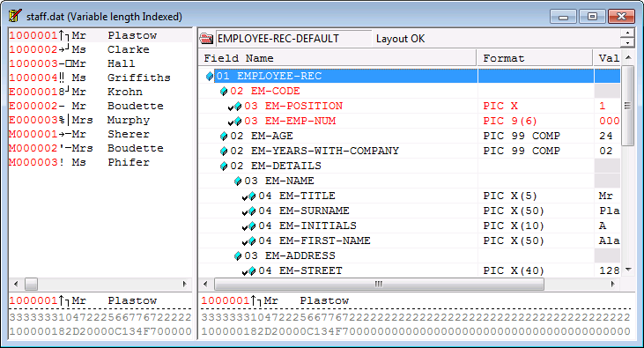Select record M000003 Ms Phifer
This screenshot has width=644, height=348.
(100, 162)
